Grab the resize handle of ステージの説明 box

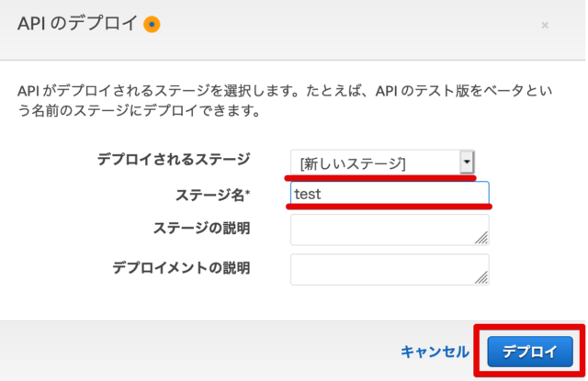pos(481,238)
